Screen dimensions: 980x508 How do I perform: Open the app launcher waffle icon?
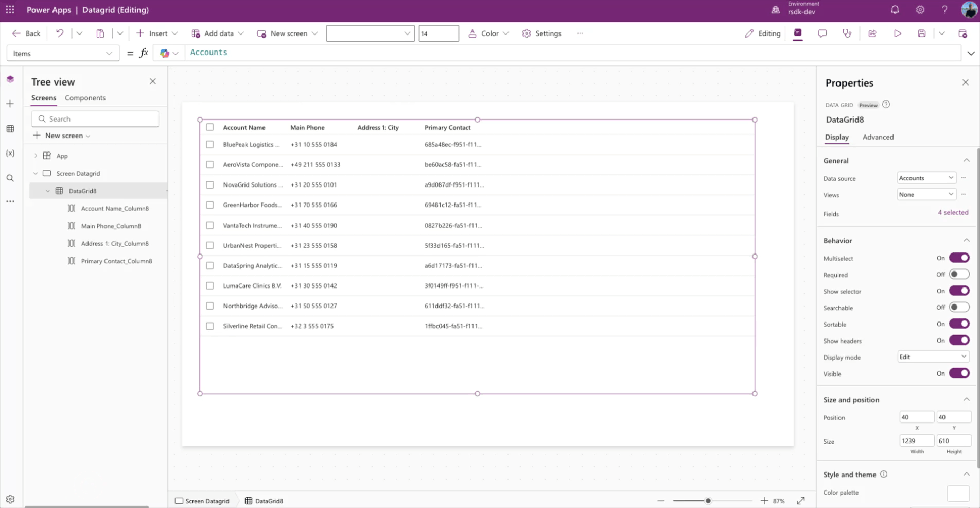click(10, 10)
